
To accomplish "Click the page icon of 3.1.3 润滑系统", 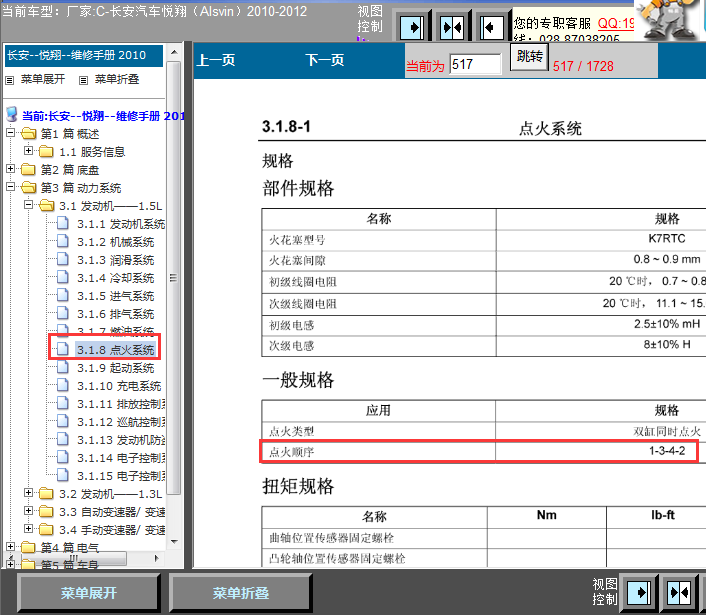I will click(63, 259).
